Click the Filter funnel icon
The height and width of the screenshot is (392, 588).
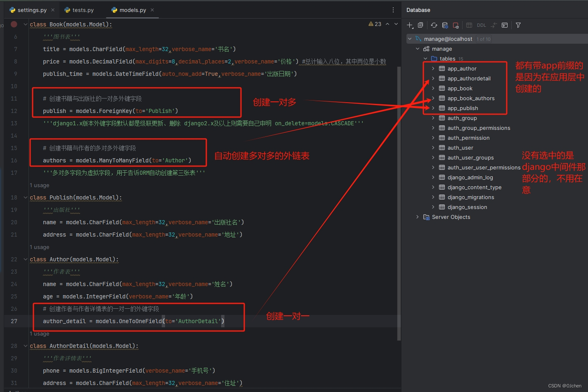pyautogui.click(x=518, y=25)
